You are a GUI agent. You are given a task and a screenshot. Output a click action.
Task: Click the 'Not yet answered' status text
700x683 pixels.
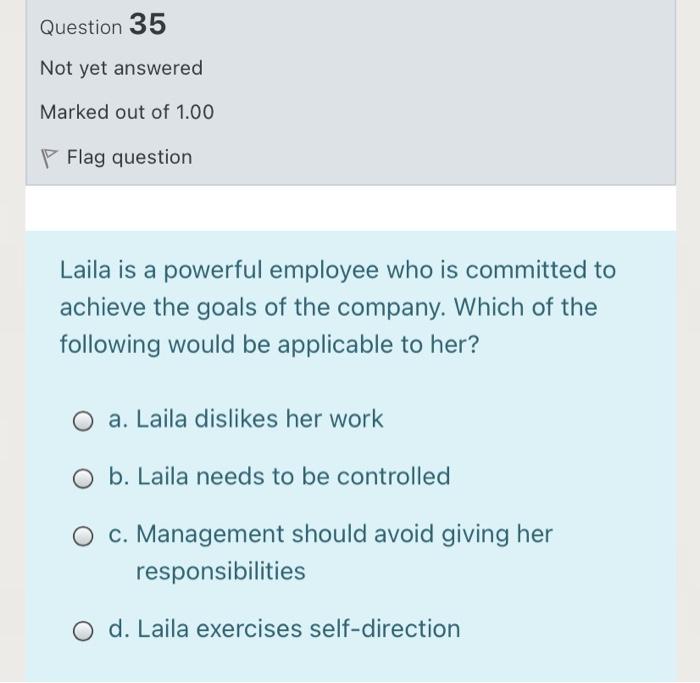point(121,68)
